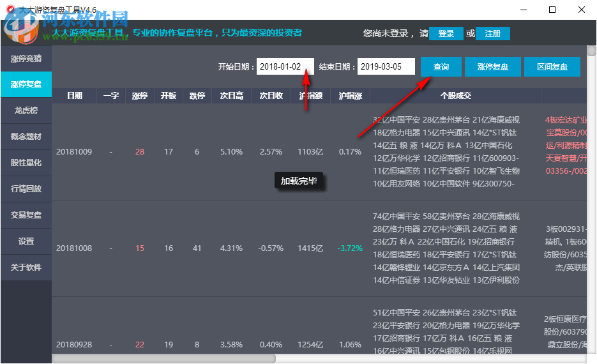This screenshot has height=364, width=597.
Task: Click the 个股成交 column header
Action: (456, 96)
